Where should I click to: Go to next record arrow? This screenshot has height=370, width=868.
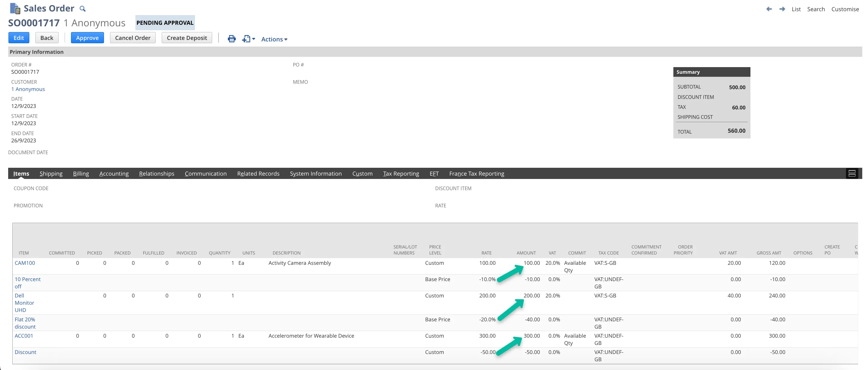tap(782, 9)
